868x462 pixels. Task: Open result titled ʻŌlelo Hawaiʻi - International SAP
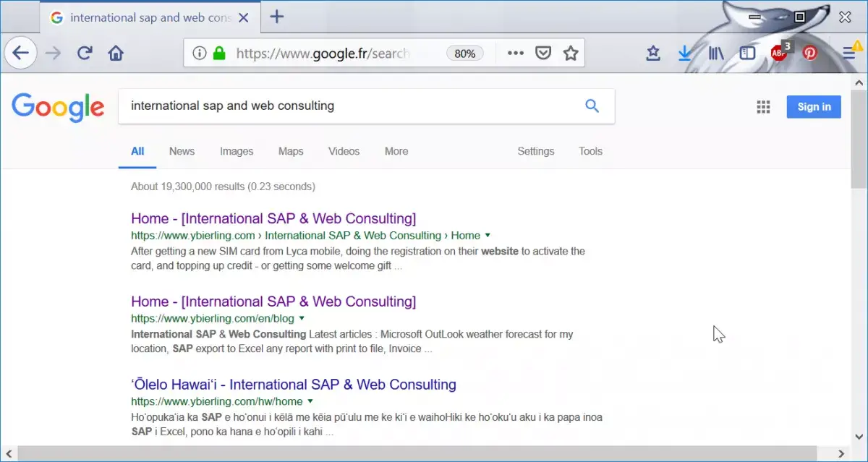pos(294,385)
